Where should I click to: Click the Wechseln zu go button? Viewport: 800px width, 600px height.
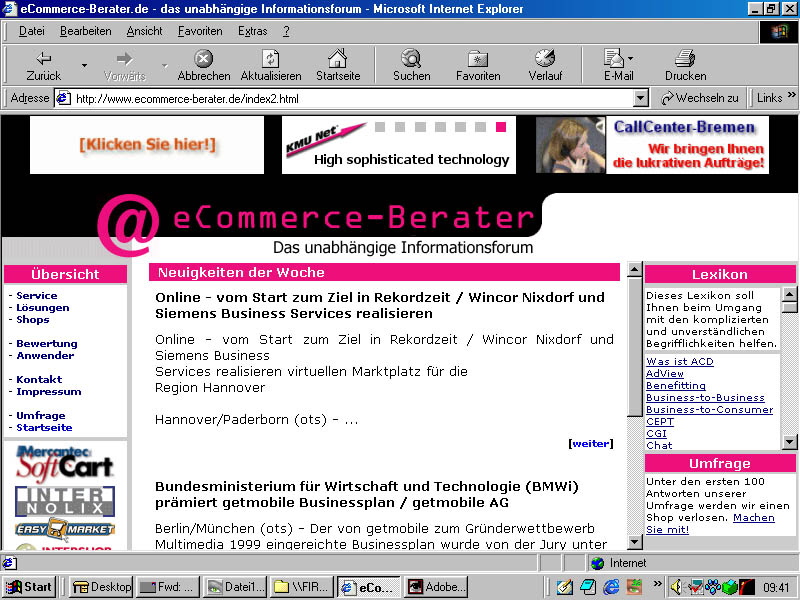click(699, 98)
